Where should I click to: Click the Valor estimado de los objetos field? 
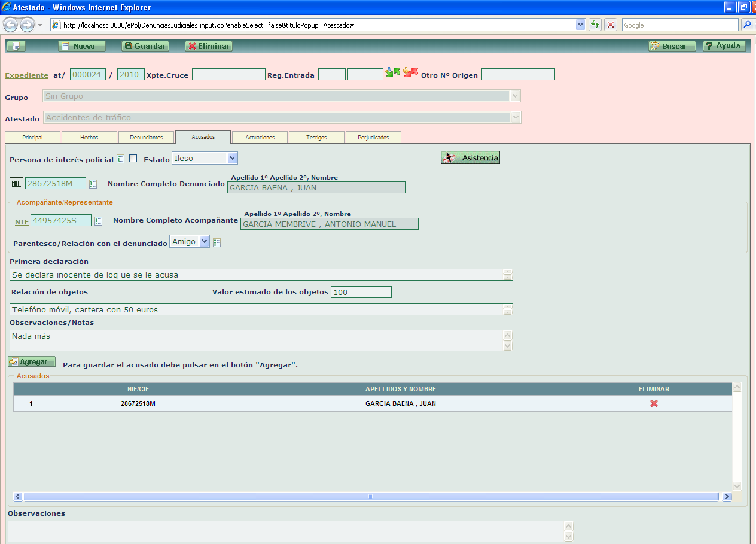(361, 292)
